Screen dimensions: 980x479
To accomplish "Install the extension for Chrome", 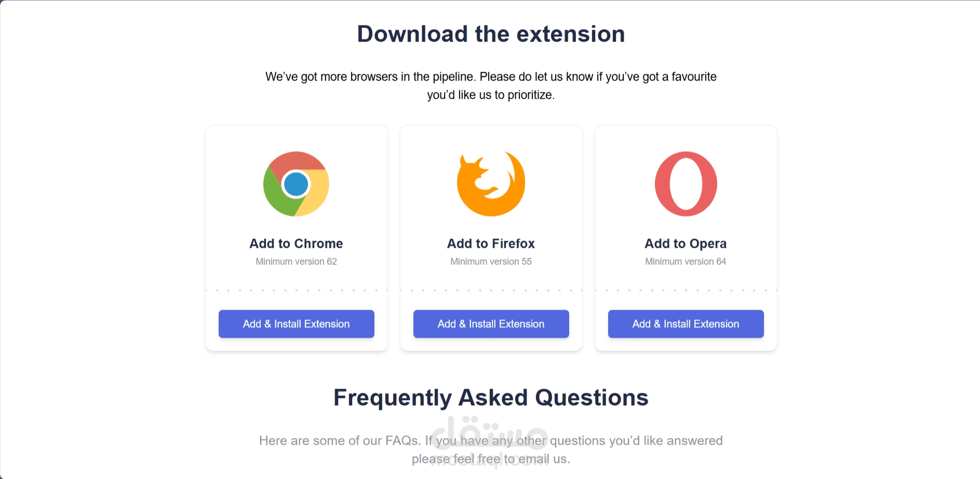I will click(296, 324).
